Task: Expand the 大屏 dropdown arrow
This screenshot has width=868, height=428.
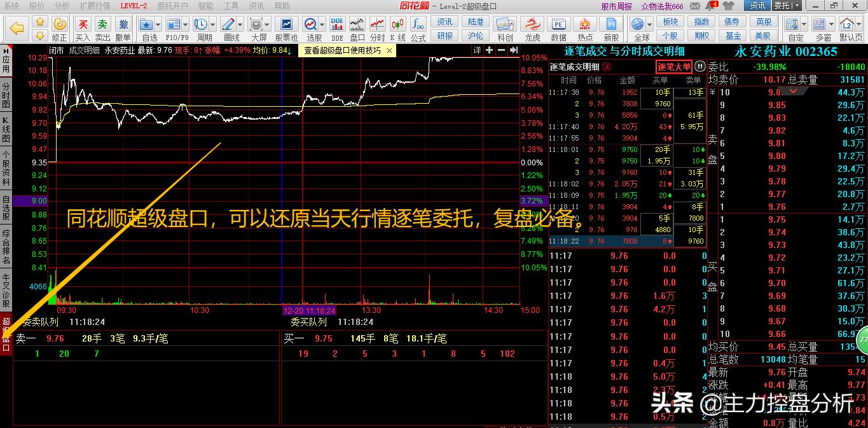Action: [268, 25]
